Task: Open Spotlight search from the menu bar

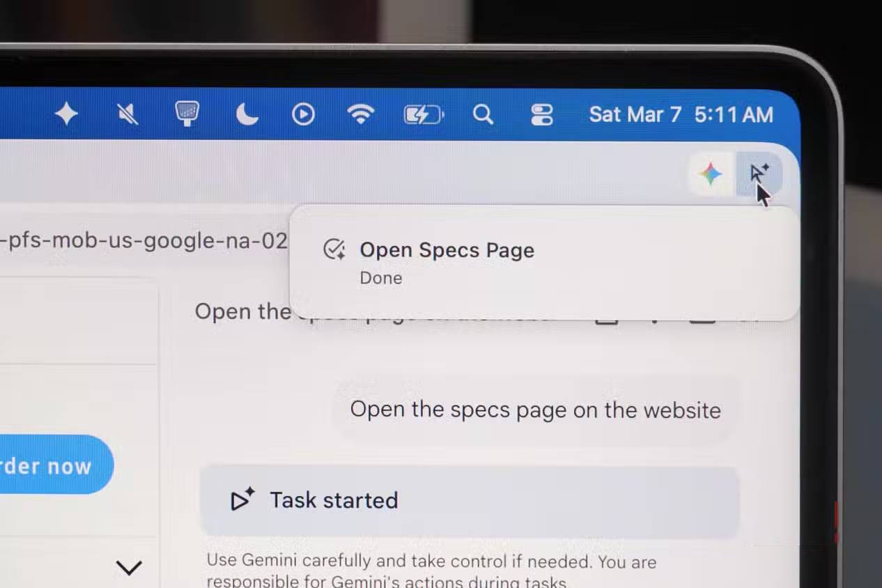Action: click(x=483, y=114)
